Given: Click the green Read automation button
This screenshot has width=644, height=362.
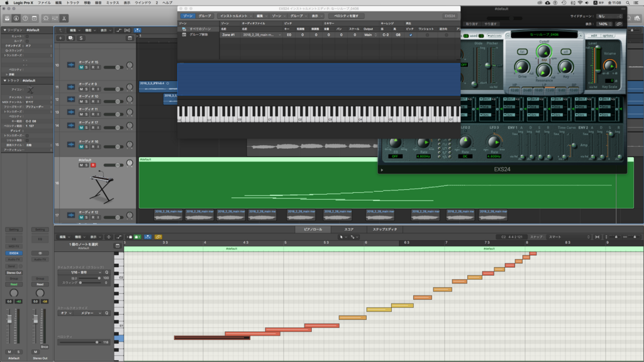Looking at the screenshot, I should coord(14,284).
